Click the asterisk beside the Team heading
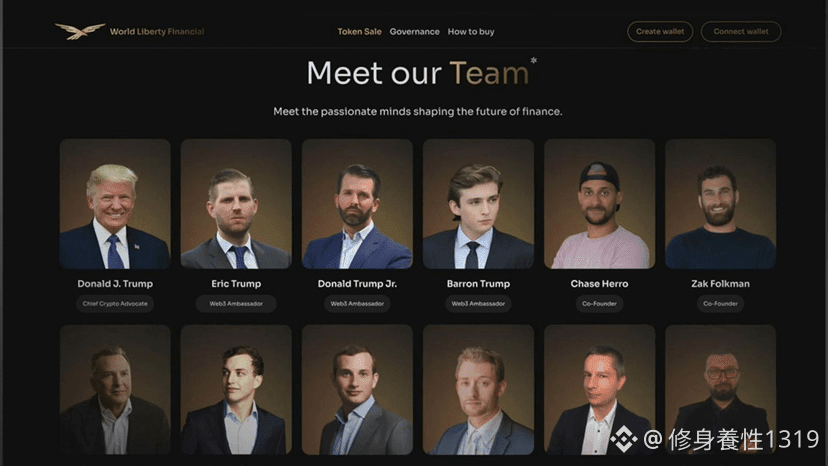828x466 pixels. click(x=534, y=61)
